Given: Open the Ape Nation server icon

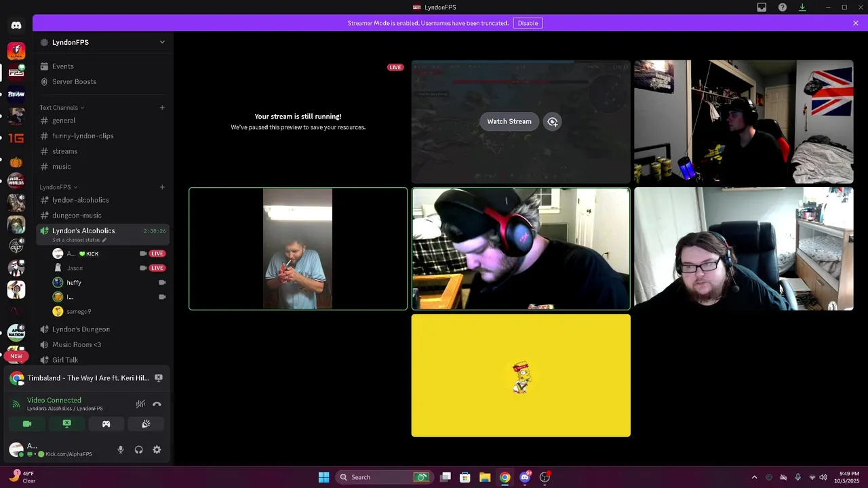Looking at the screenshot, I should [x=16, y=332].
